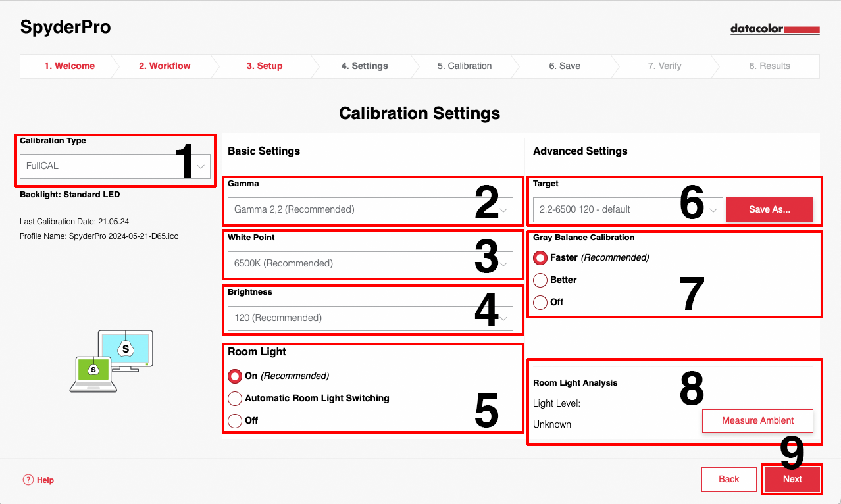Set Gray Balance Calibration to Off

[x=540, y=303]
